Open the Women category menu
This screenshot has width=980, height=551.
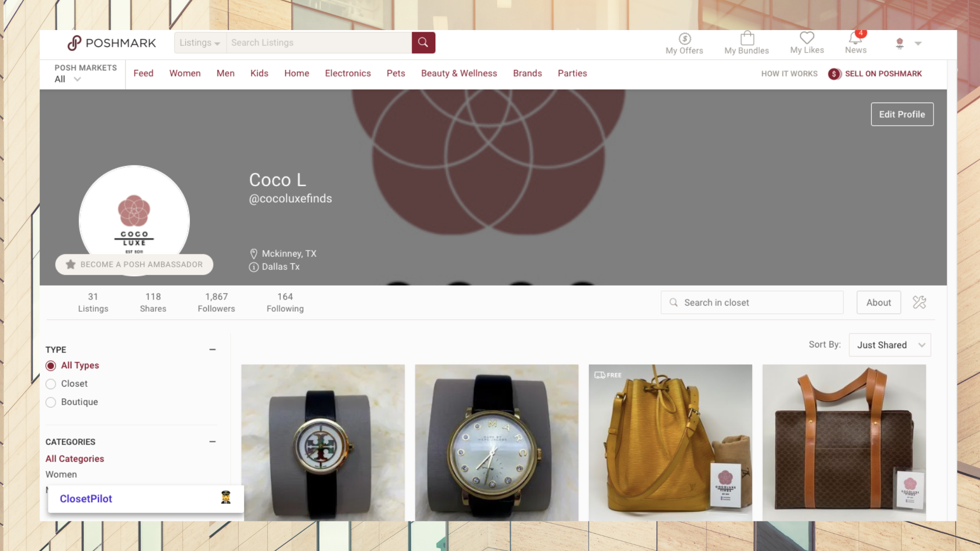(185, 73)
